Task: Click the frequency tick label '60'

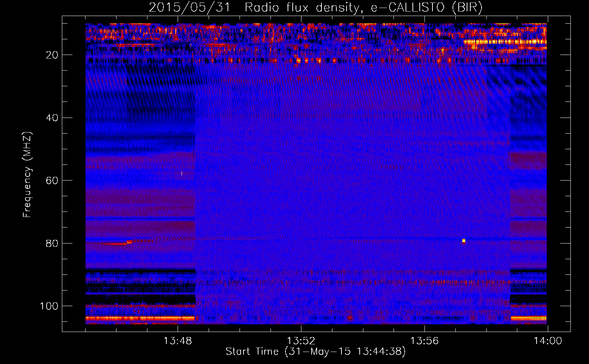Action: coord(52,181)
